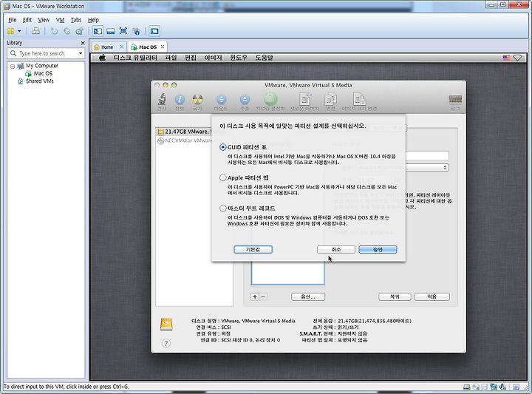This screenshot has width=532, height=394.
Task: Click the sound device icon in status bar
Action: (502, 387)
